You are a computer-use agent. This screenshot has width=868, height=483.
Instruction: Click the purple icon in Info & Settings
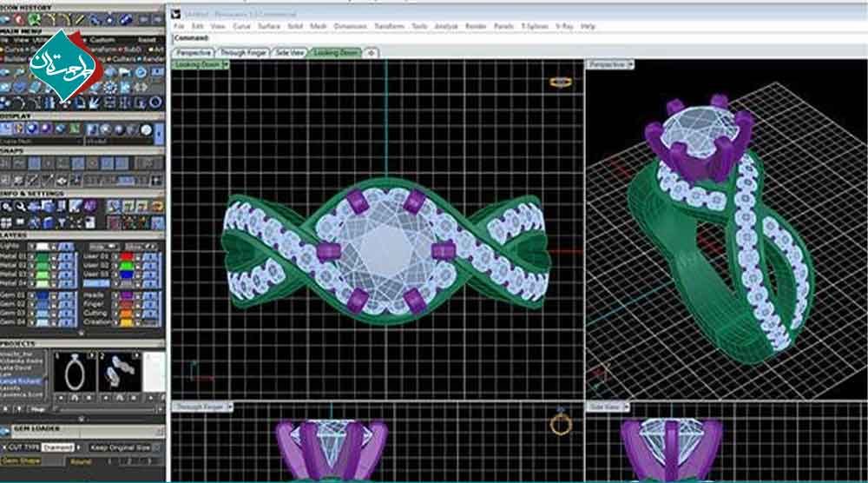(x=89, y=207)
